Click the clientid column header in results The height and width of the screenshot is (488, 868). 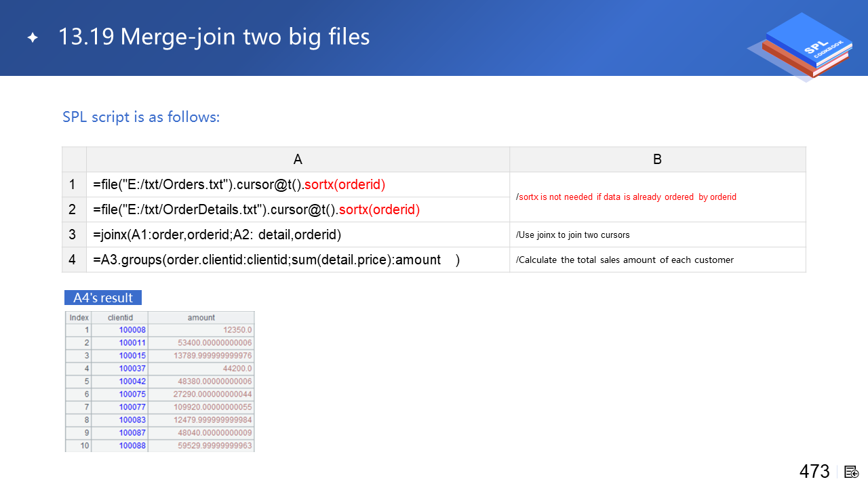tap(120, 317)
